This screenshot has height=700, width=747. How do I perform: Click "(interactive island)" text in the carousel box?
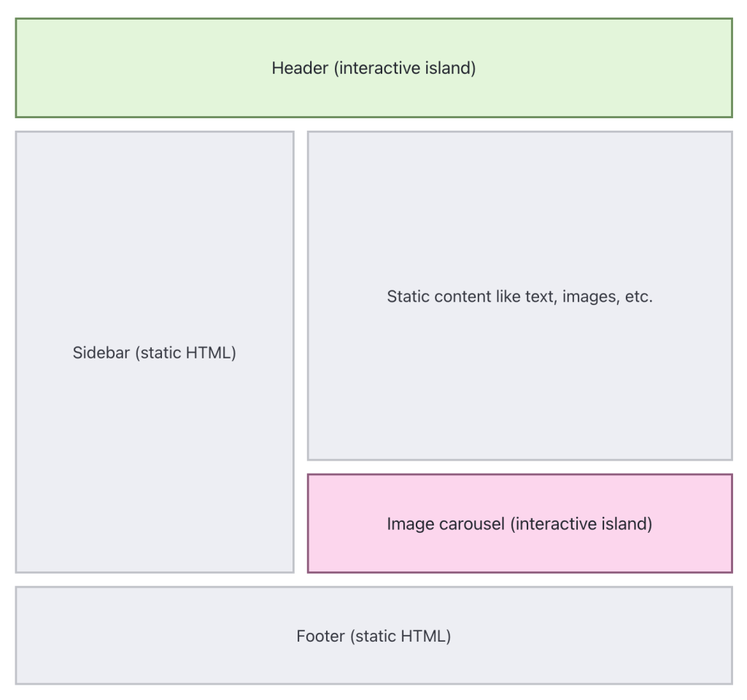580,524
